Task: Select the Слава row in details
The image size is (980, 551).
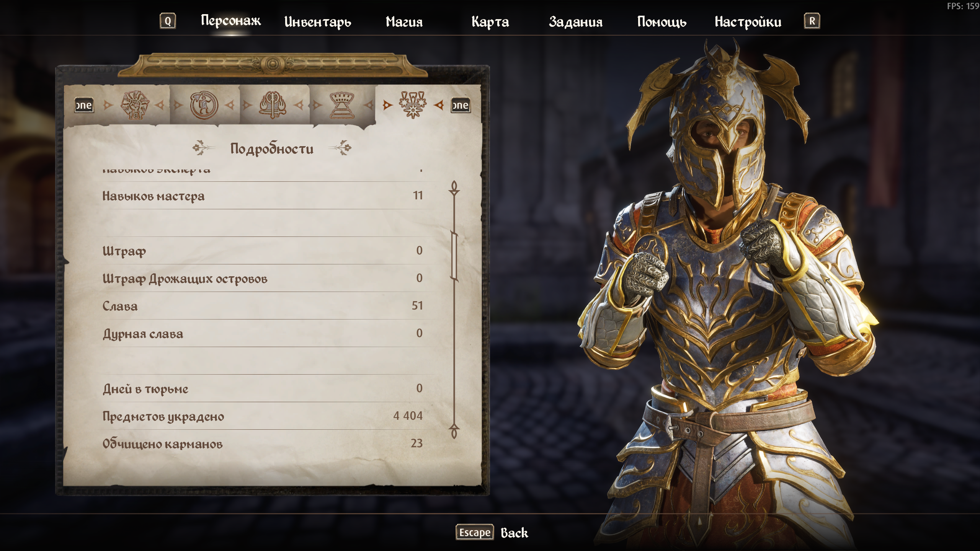Action: coord(263,306)
